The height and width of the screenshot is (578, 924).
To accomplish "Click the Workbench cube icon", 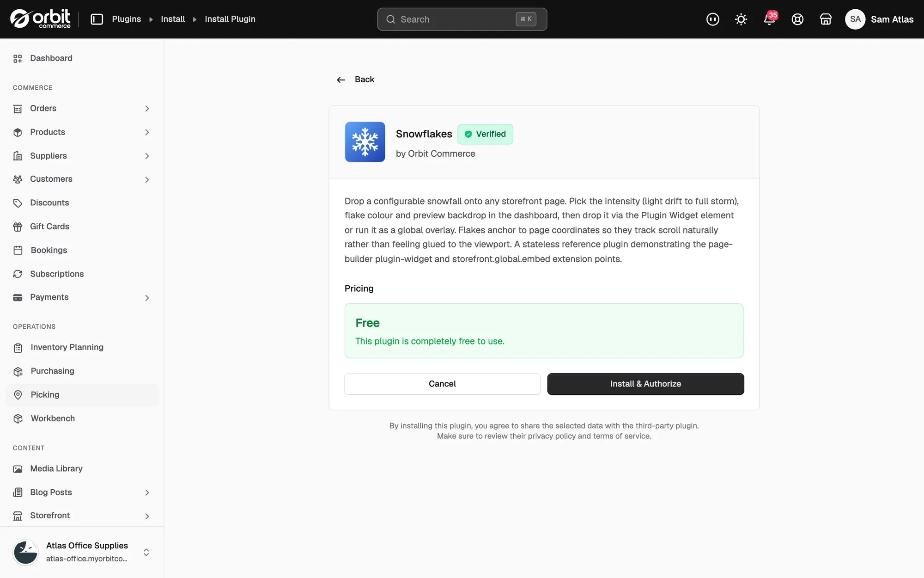I will coord(18,418).
